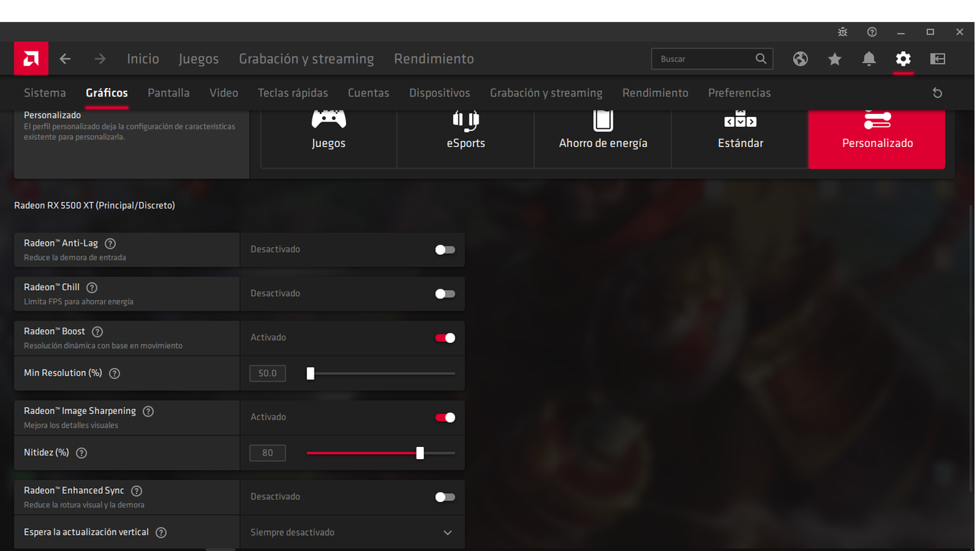Open the Juegos top menu

coord(198,59)
